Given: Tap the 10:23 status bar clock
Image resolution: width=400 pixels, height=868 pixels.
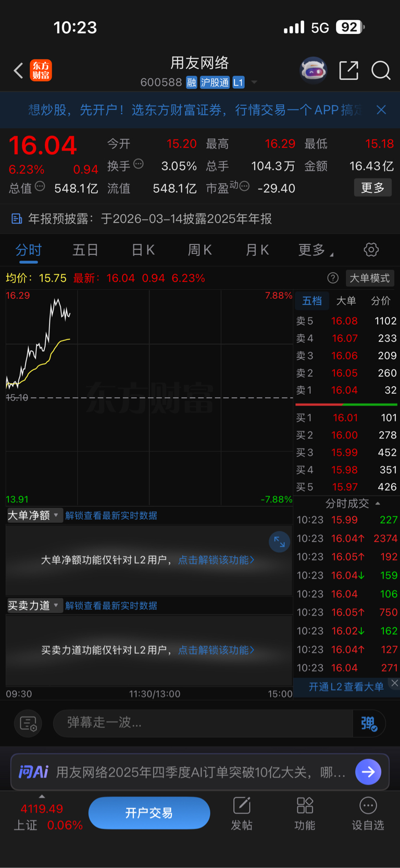Looking at the screenshot, I should [75, 27].
